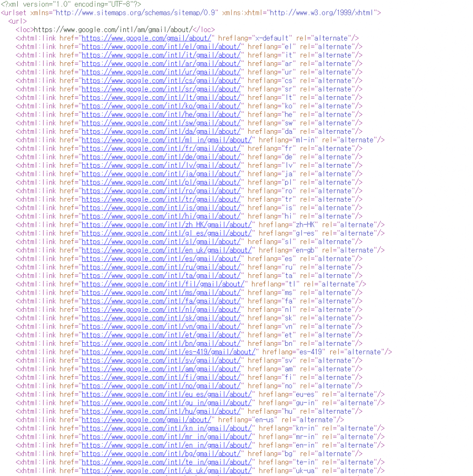Open the Korean intl/ko/gmail/about link
Screen dimensions: 473x476
pyautogui.click(x=161, y=106)
